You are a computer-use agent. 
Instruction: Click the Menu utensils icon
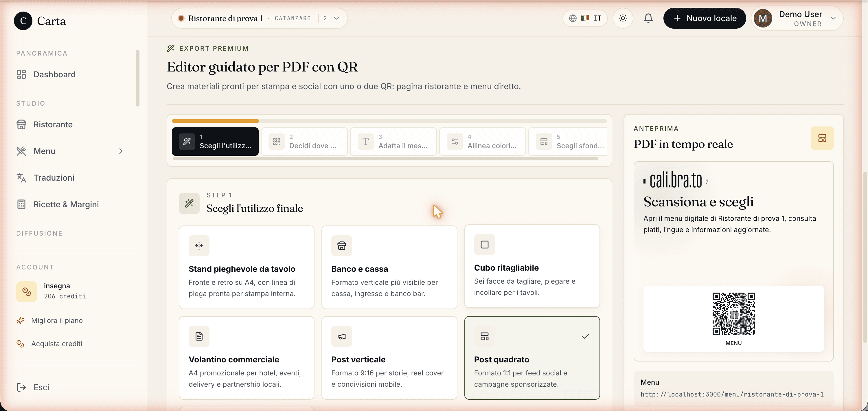point(21,151)
